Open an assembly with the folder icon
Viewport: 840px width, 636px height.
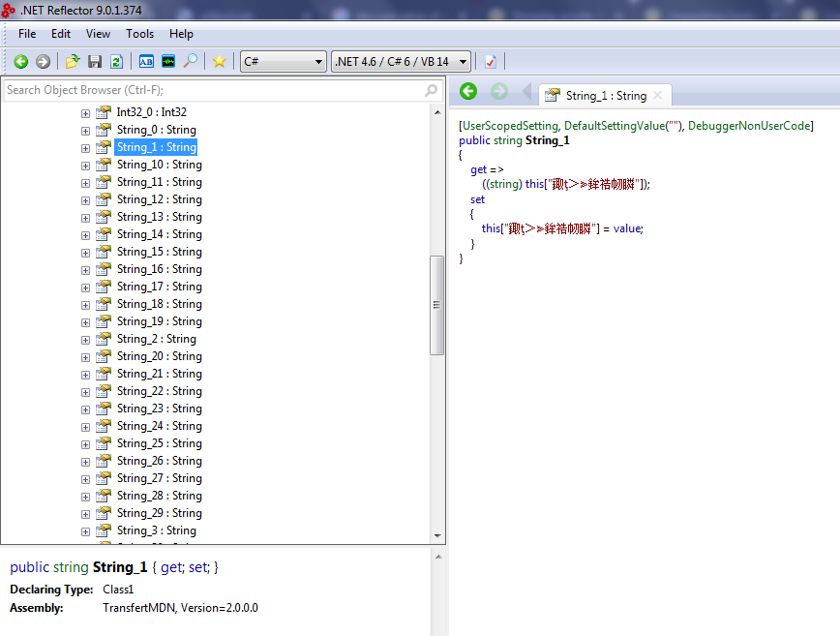pyautogui.click(x=73, y=62)
